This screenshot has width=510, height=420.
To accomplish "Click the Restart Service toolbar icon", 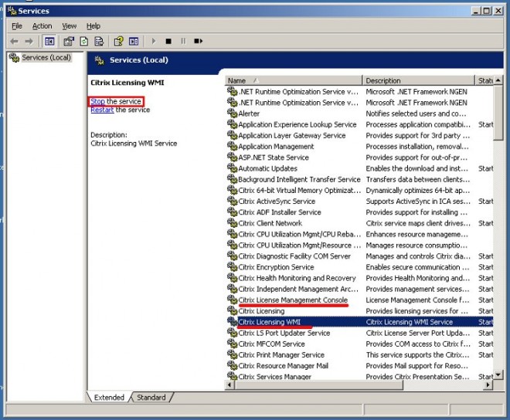I will tap(198, 41).
